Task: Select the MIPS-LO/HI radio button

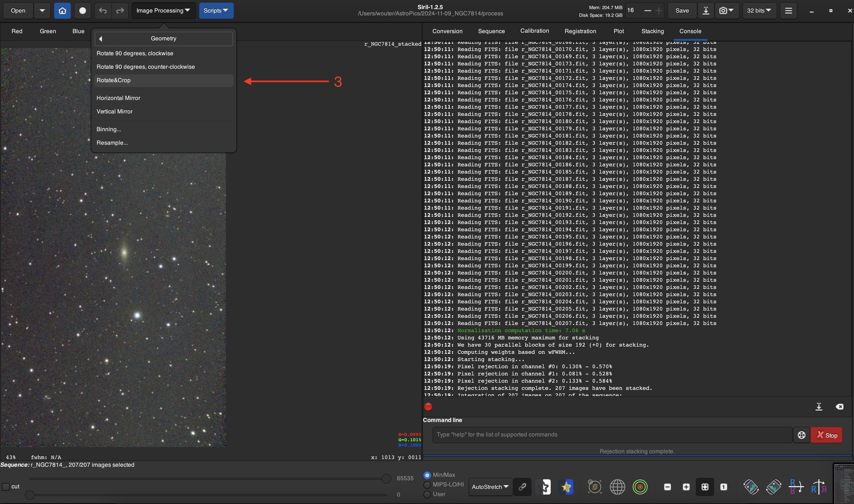Action: coord(427,485)
